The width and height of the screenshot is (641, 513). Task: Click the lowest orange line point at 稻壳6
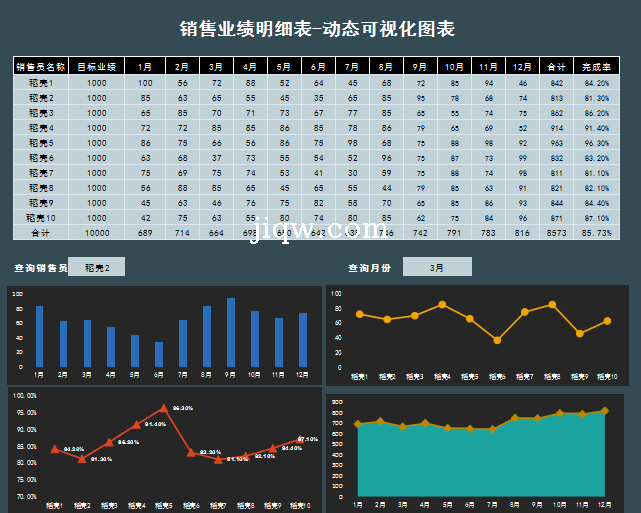(497, 341)
